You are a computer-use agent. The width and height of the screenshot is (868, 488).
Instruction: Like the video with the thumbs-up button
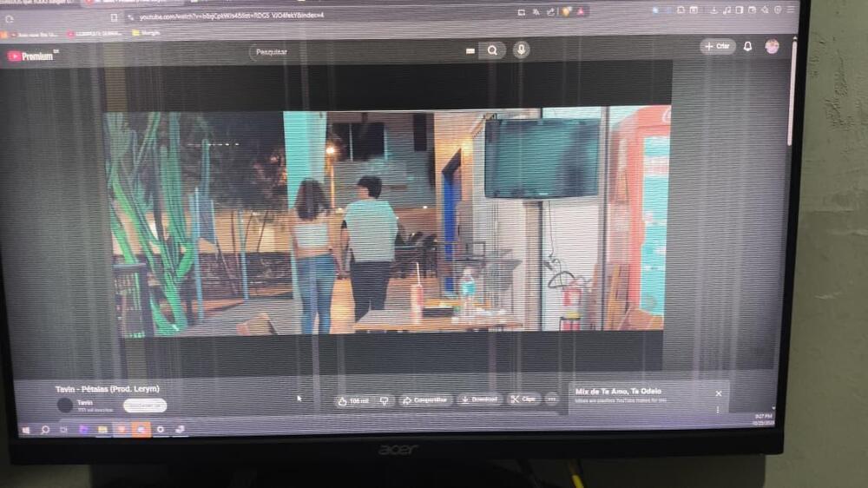[x=353, y=400]
